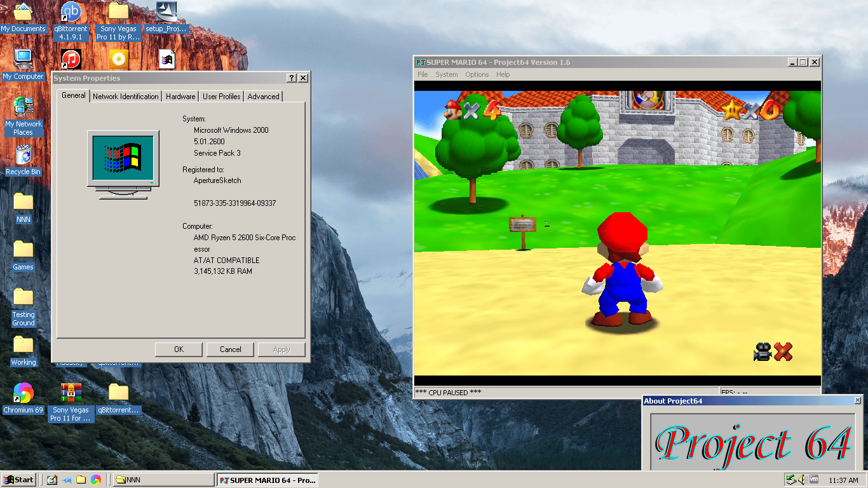Click the Chromium icon in quick launch
Viewport: 868px width, 488px height.
96,480
